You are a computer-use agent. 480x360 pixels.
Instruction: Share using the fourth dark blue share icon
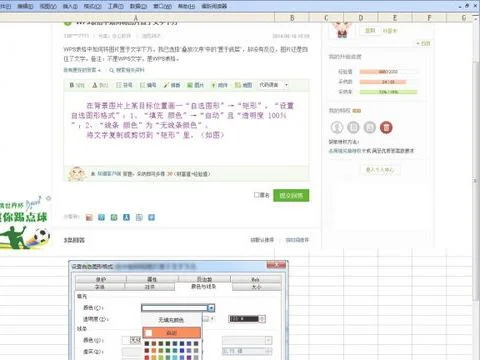pyautogui.click(x=126, y=218)
